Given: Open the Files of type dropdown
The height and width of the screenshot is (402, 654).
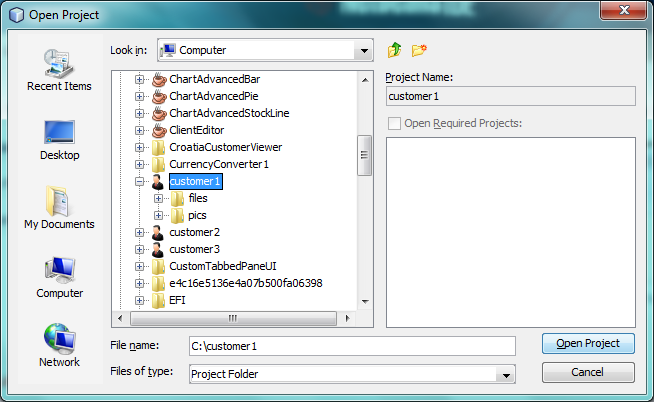Looking at the screenshot, I should tap(506, 374).
